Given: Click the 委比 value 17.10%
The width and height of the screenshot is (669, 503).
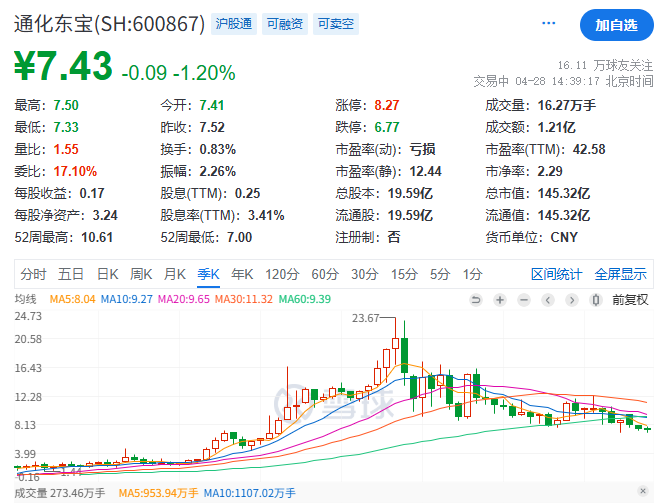Looking at the screenshot, I should [x=75, y=172].
